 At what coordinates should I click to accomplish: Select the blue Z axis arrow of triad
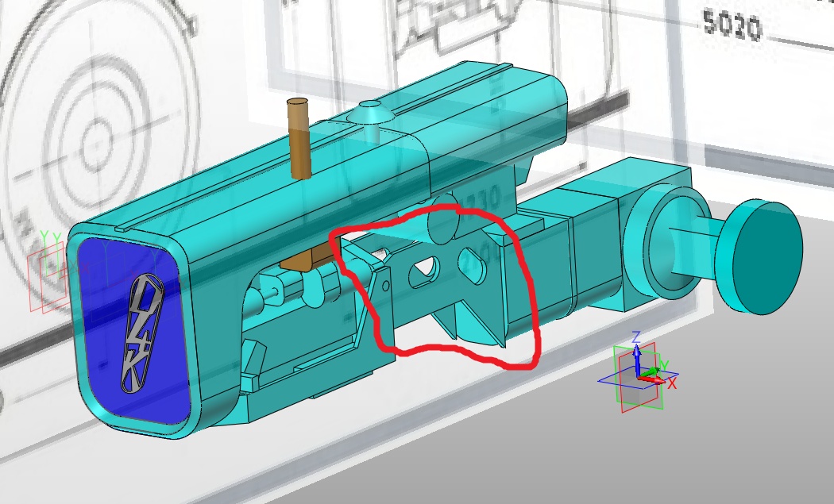637,360
